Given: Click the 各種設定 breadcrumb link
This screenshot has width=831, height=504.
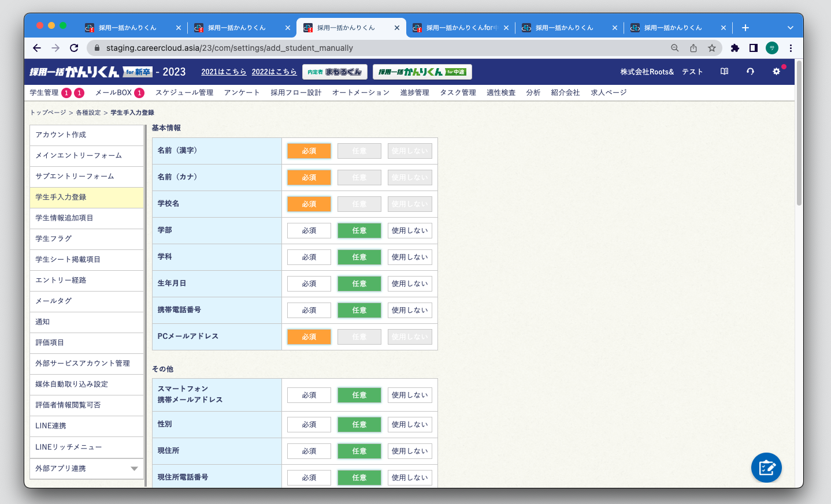Looking at the screenshot, I should tap(88, 113).
